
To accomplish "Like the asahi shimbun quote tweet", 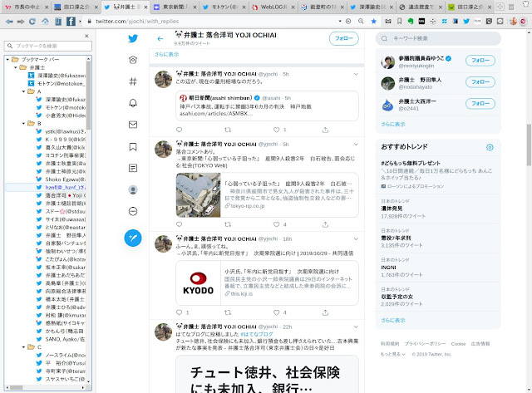I will click(x=277, y=130).
